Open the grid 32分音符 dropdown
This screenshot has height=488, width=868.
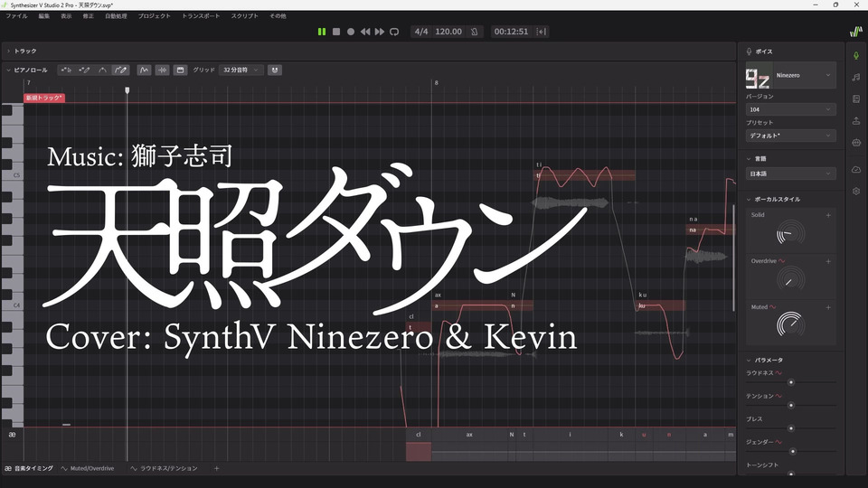click(241, 70)
